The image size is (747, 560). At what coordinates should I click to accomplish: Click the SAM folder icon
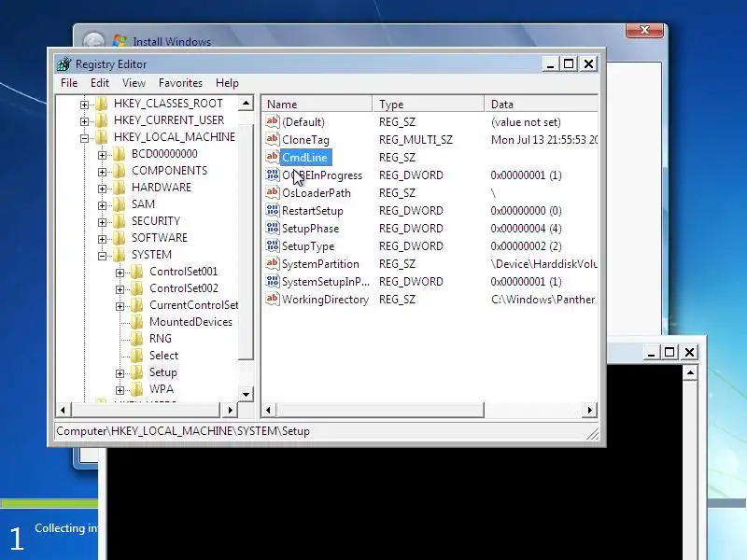point(120,204)
